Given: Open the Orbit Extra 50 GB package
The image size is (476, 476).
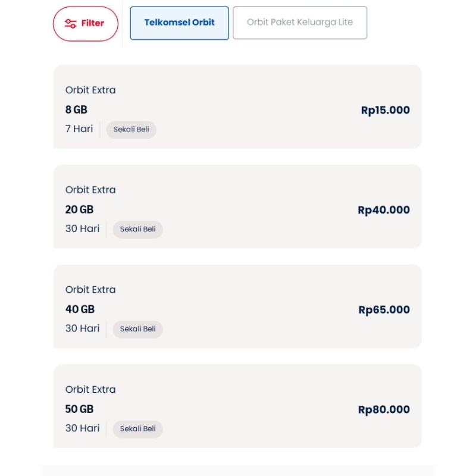Looking at the screenshot, I should point(237,406).
